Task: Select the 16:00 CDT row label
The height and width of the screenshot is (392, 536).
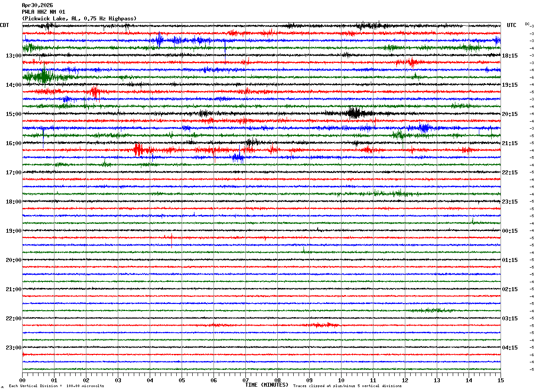Action: coord(13,143)
